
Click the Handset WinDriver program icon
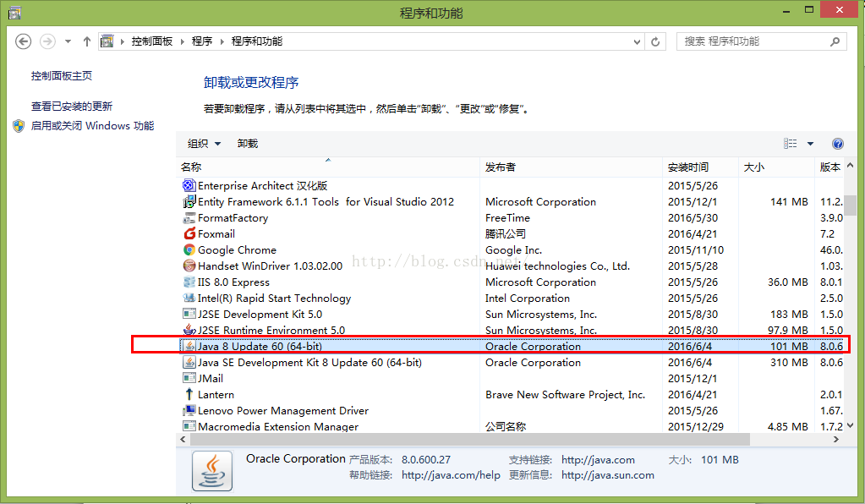pos(189,266)
